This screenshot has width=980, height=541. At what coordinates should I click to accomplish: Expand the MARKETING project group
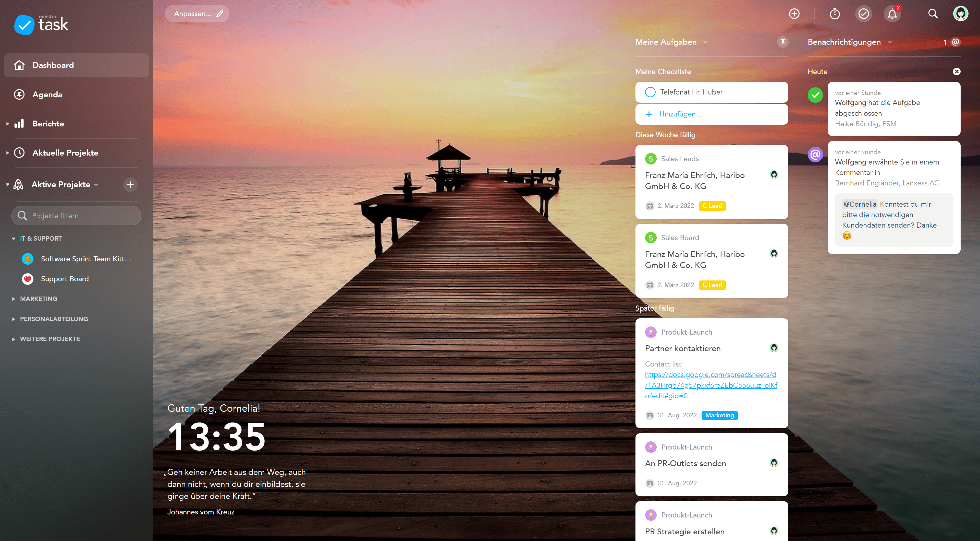click(x=14, y=299)
